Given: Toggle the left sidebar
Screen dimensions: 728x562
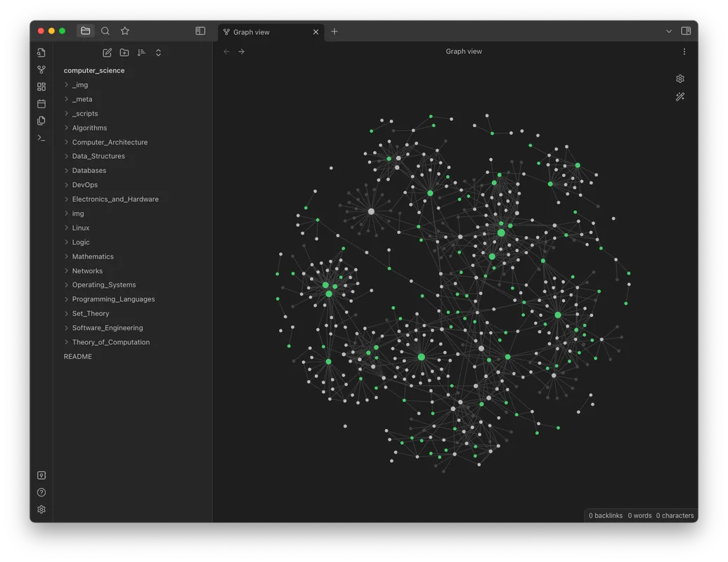Looking at the screenshot, I should tap(200, 31).
